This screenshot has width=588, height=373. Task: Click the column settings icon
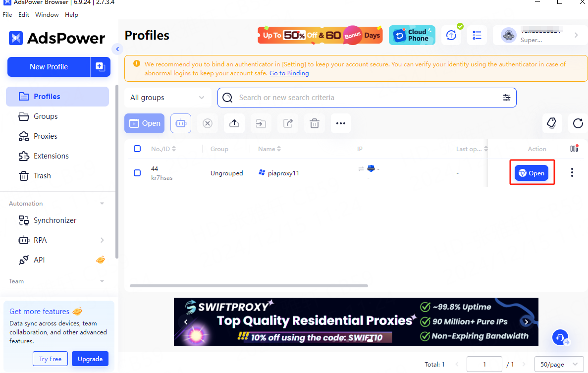tap(574, 149)
